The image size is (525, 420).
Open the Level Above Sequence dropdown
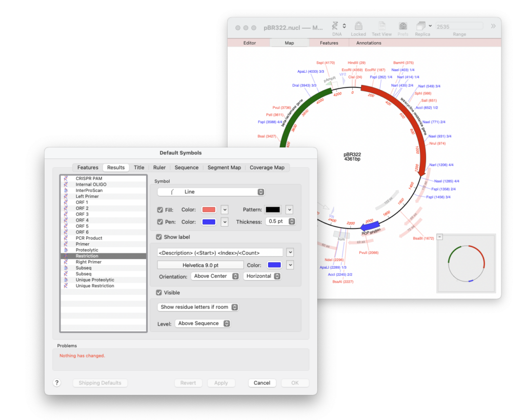[x=203, y=324]
